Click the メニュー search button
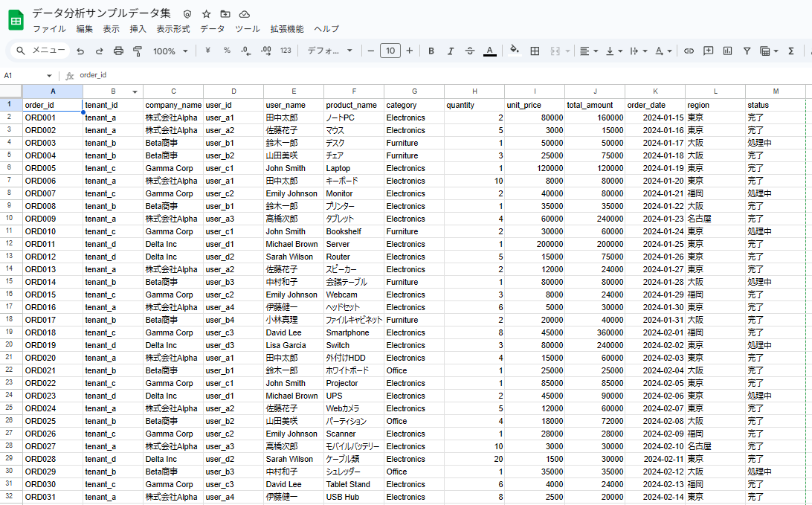The width and height of the screenshot is (812, 505). (x=42, y=51)
